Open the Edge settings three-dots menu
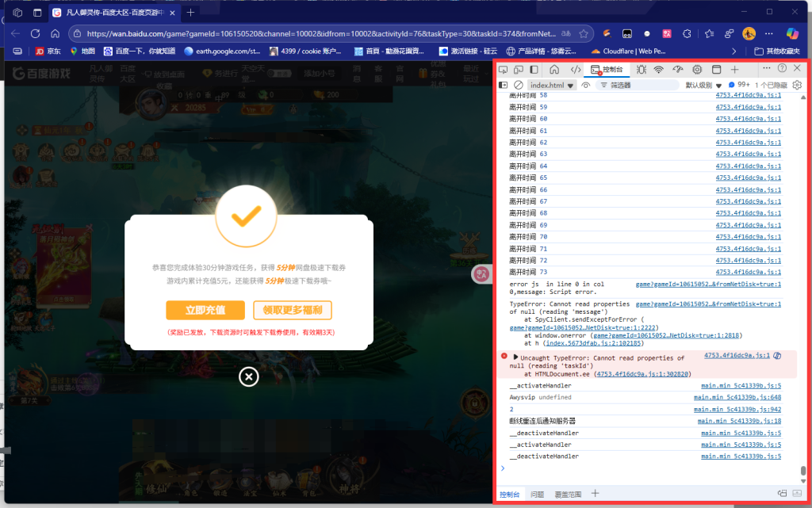Viewport: 812px width, 508px height. point(769,33)
